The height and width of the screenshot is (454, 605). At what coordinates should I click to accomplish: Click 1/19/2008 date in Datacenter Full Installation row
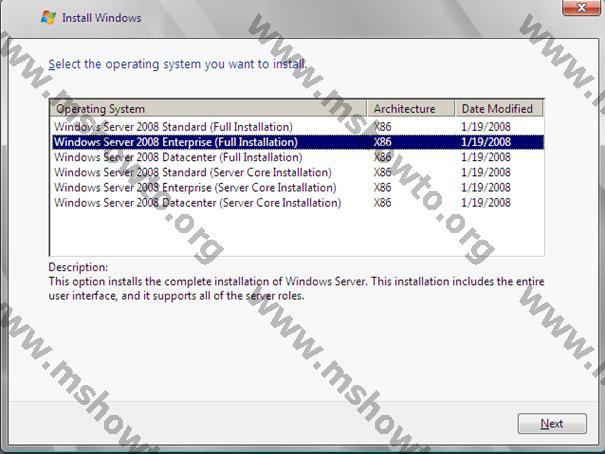click(486, 157)
